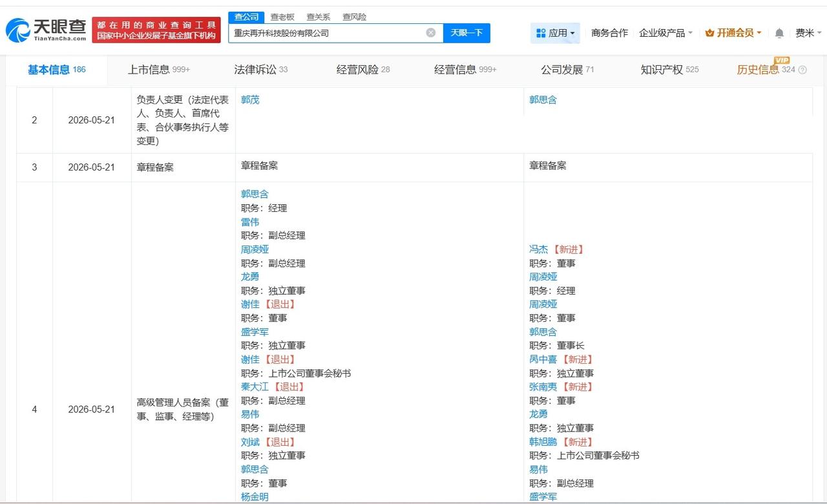Switch to the 知识产权 tab
Screen dimensions: 827x504
click(669, 70)
